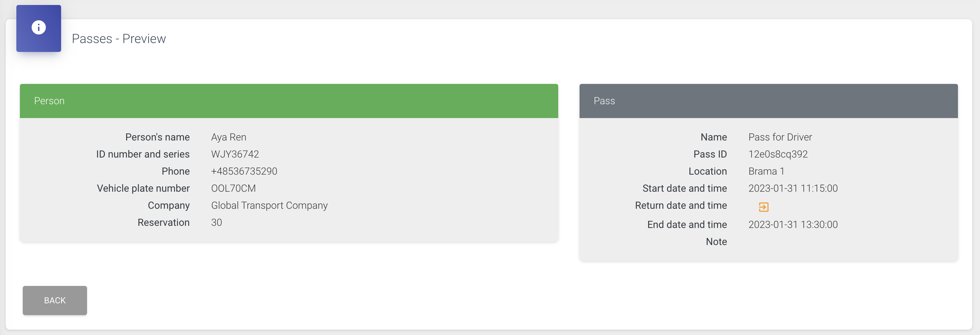Click the Return date and time label

point(680,206)
